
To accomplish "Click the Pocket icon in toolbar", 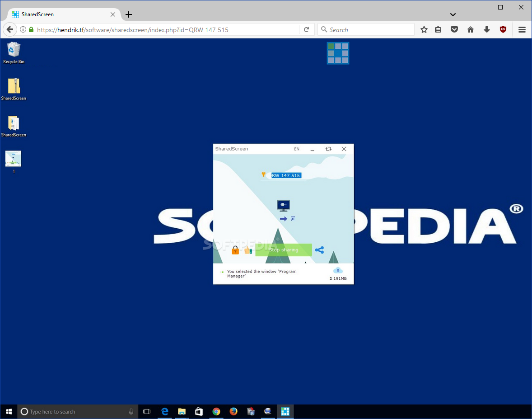I will tap(454, 29).
